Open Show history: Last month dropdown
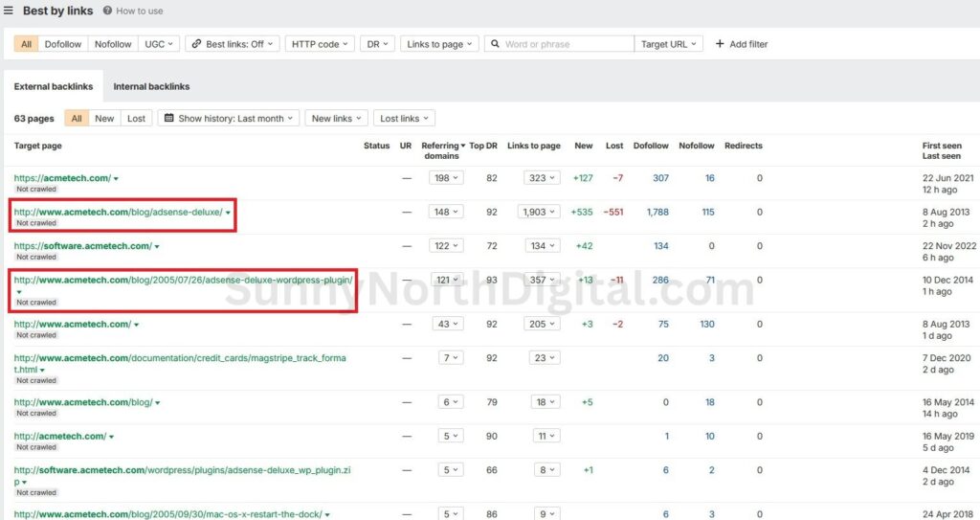This screenshot has height=520, width=980. (229, 118)
